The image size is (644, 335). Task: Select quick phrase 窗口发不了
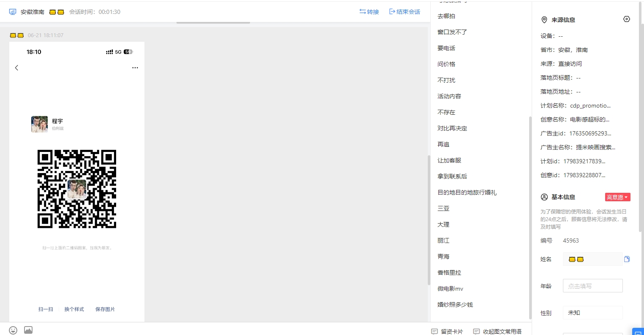[x=452, y=32]
